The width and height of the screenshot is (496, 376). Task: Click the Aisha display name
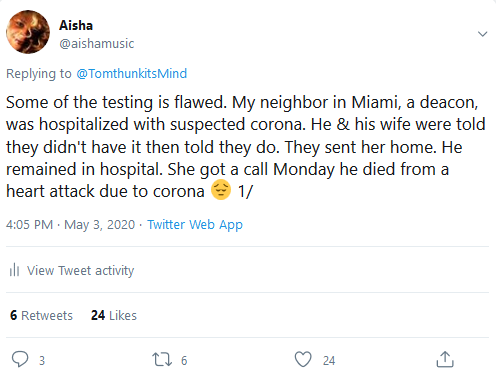(x=76, y=25)
